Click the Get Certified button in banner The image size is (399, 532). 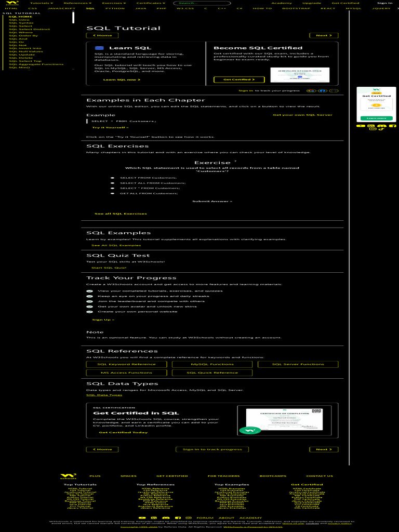click(x=239, y=79)
